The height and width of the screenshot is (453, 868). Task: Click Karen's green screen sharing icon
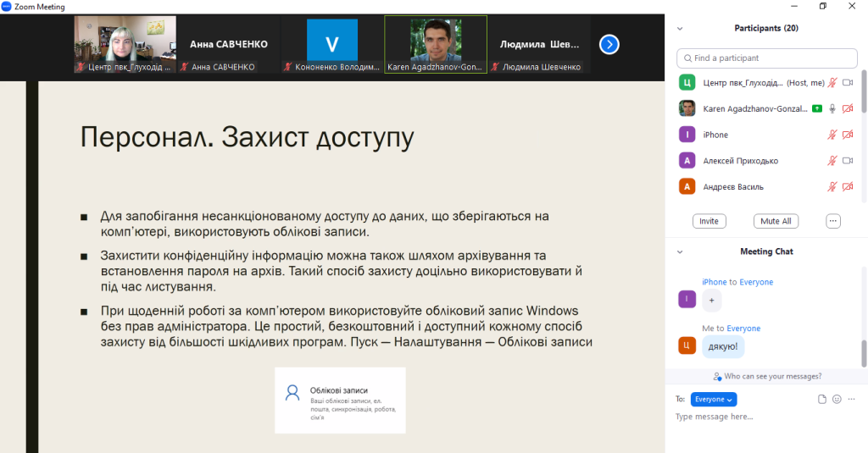pyautogui.click(x=816, y=108)
